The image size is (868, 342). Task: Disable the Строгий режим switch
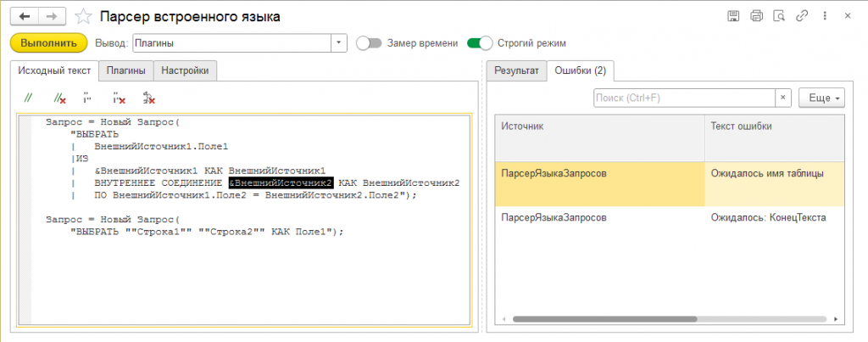click(480, 42)
